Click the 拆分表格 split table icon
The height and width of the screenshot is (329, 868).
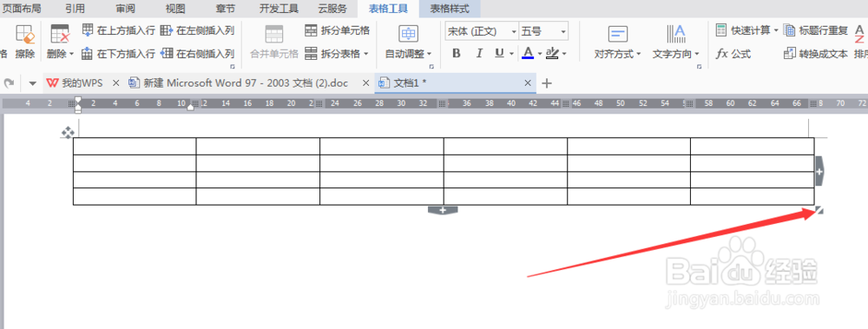click(311, 54)
